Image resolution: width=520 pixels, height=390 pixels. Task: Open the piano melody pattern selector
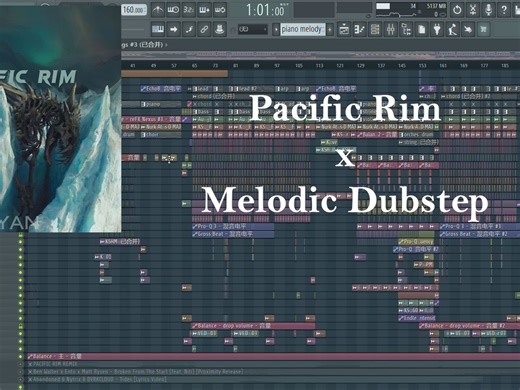coord(303,29)
